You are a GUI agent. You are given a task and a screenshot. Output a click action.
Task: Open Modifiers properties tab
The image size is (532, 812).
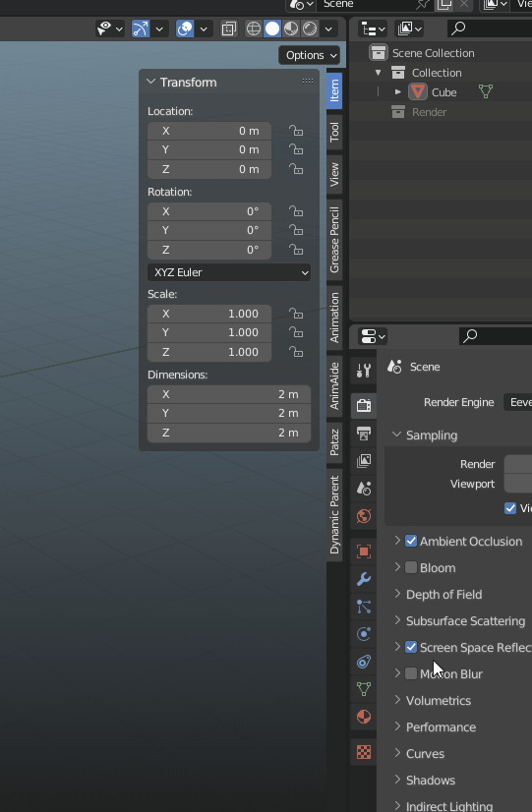click(x=364, y=579)
